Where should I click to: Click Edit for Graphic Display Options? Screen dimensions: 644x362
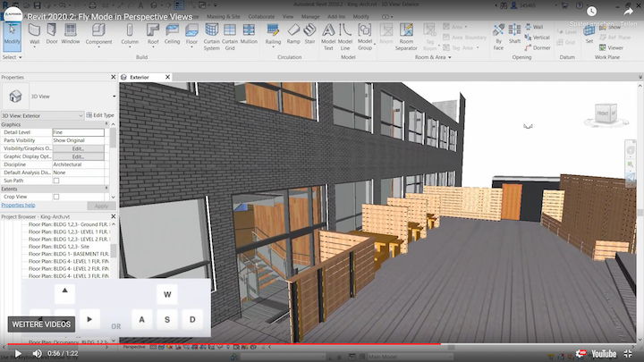78,156
